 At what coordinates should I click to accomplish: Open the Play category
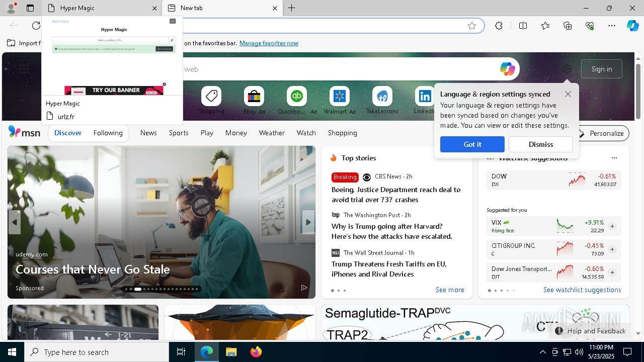[207, 133]
